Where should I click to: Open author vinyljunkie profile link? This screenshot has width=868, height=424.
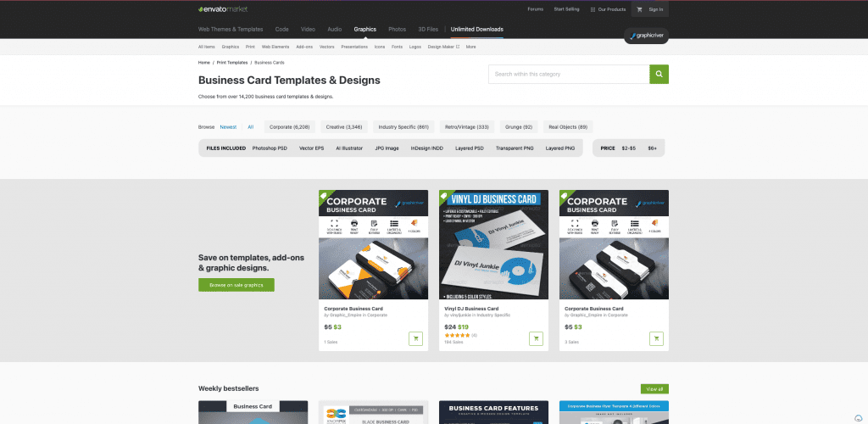(x=462, y=315)
